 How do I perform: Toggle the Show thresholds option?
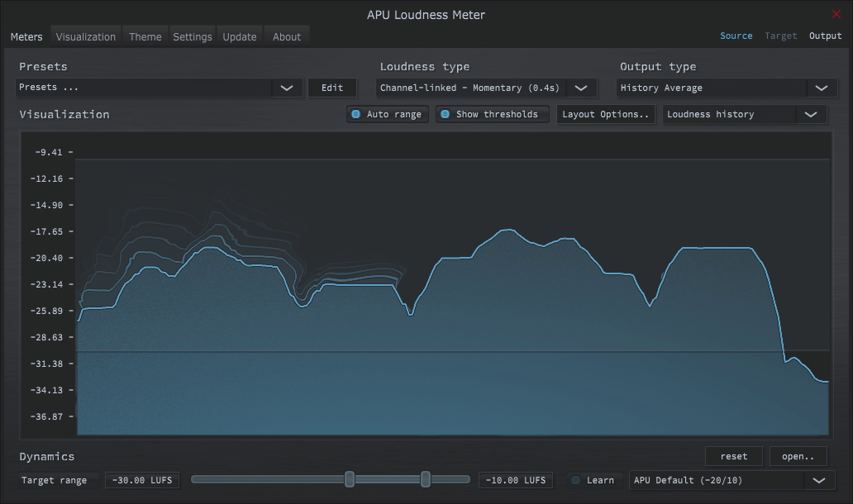click(492, 114)
